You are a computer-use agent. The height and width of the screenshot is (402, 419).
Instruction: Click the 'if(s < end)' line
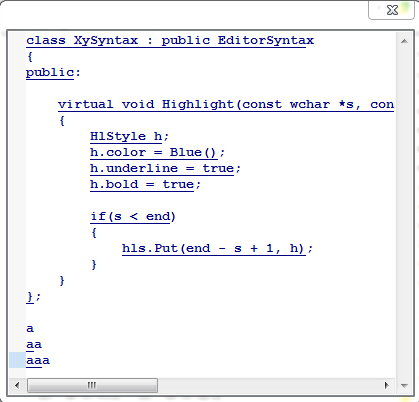click(133, 217)
